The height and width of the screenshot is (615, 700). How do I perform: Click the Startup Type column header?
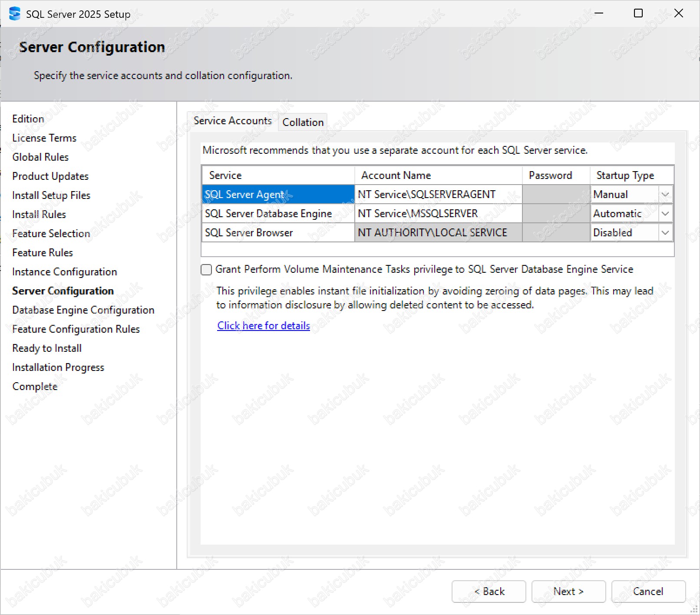coord(631,175)
